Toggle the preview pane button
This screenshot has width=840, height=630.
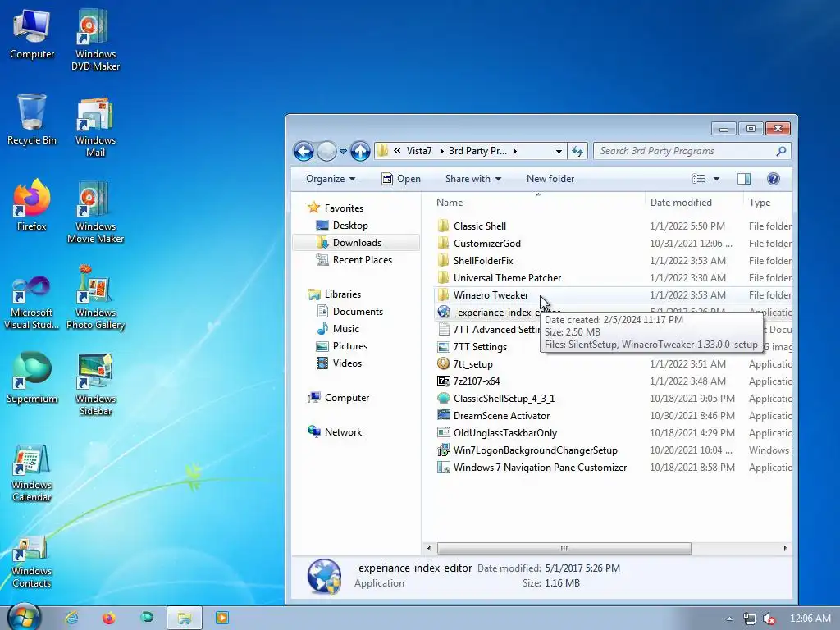(x=744, y=179)
